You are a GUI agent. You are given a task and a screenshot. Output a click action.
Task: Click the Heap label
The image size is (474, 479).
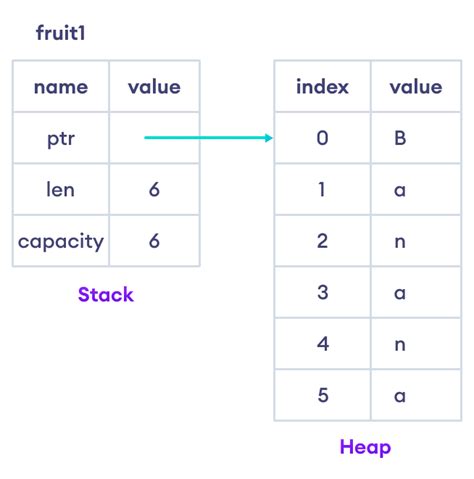pos(365,447)
